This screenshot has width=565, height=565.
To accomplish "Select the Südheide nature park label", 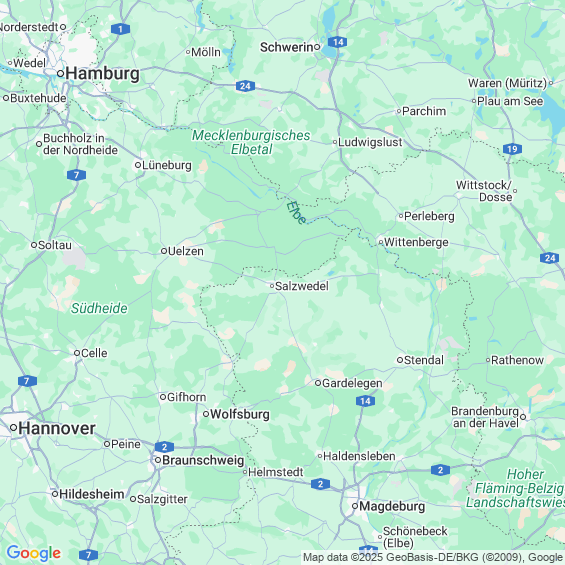I will coord(99,308).
